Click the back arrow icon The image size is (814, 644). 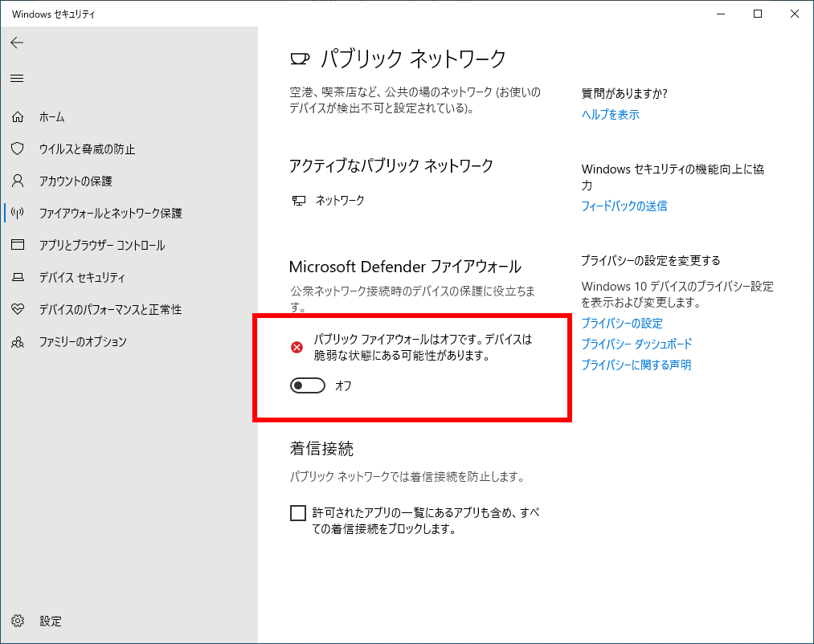tap(17, 43)
